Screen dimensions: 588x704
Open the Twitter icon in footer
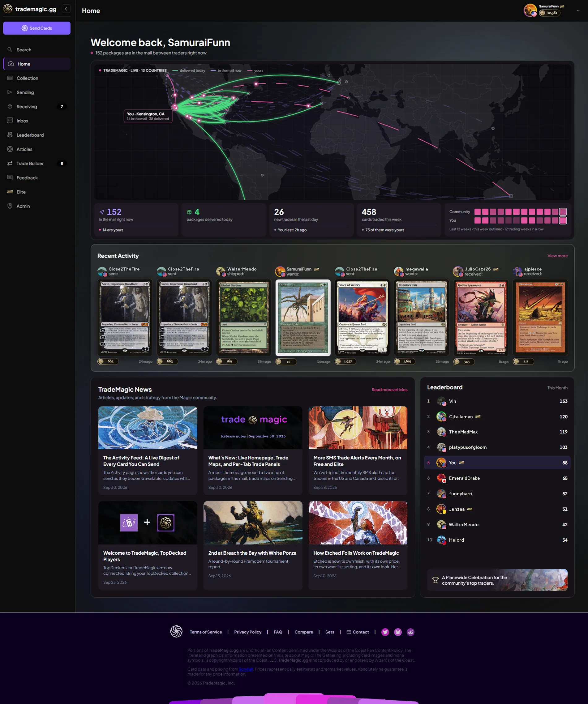pyautogui.click(x=385, y=632)
